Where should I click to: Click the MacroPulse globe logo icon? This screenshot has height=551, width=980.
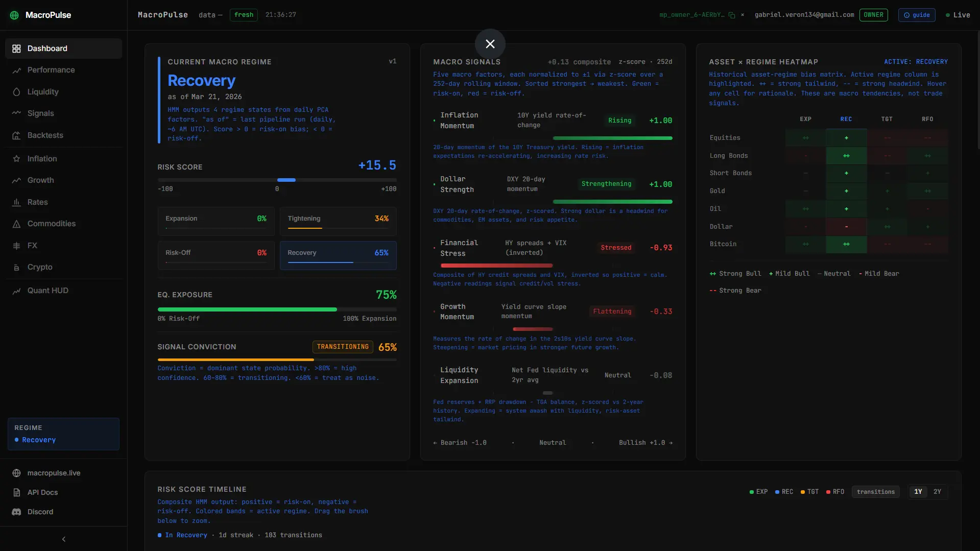click(x=14, y=15)
